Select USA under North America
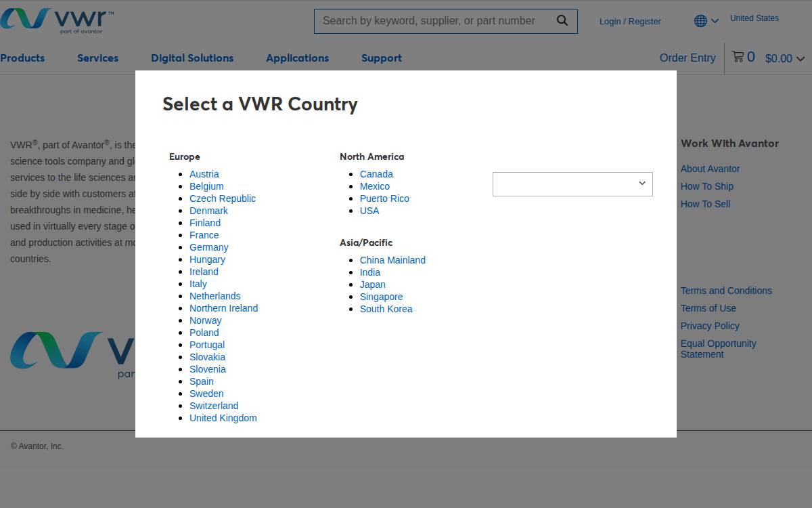 click(369, 211)
